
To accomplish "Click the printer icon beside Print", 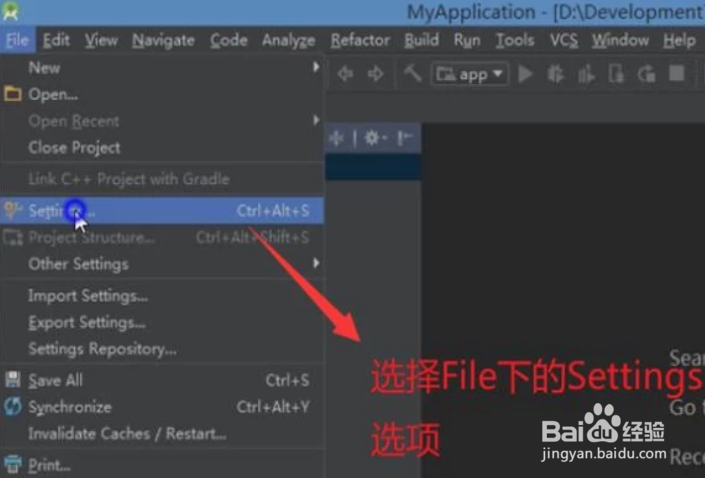I will point(13,465).
